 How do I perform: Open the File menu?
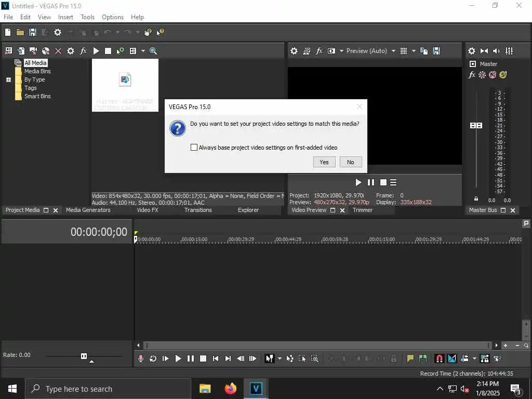(8, 17)
